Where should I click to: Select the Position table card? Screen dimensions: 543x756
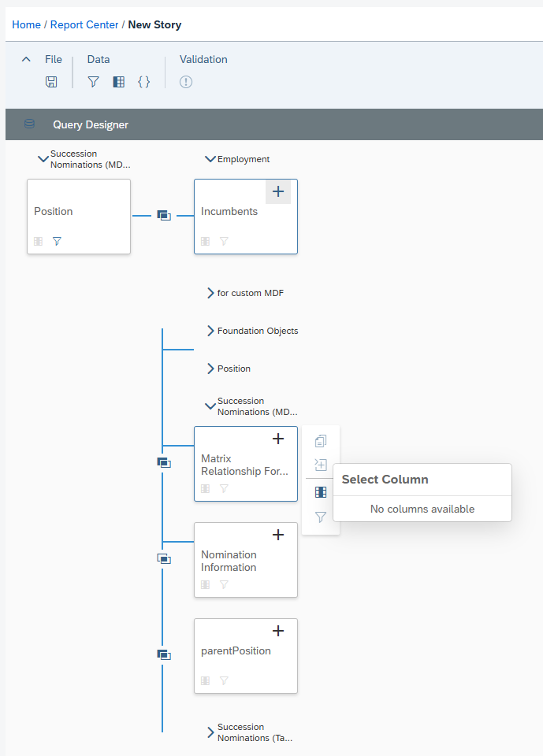tap(79, 217)
